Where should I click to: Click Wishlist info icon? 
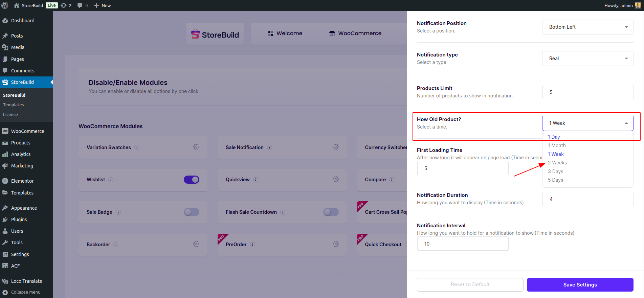[111, 180]
